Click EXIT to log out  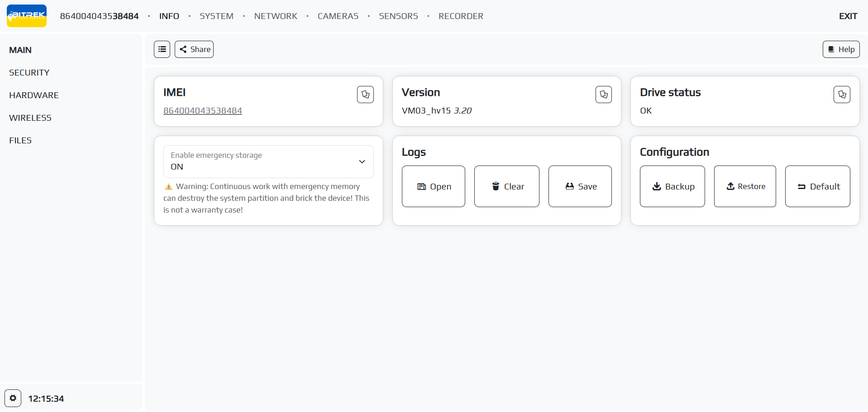click(x=848, y=16)
